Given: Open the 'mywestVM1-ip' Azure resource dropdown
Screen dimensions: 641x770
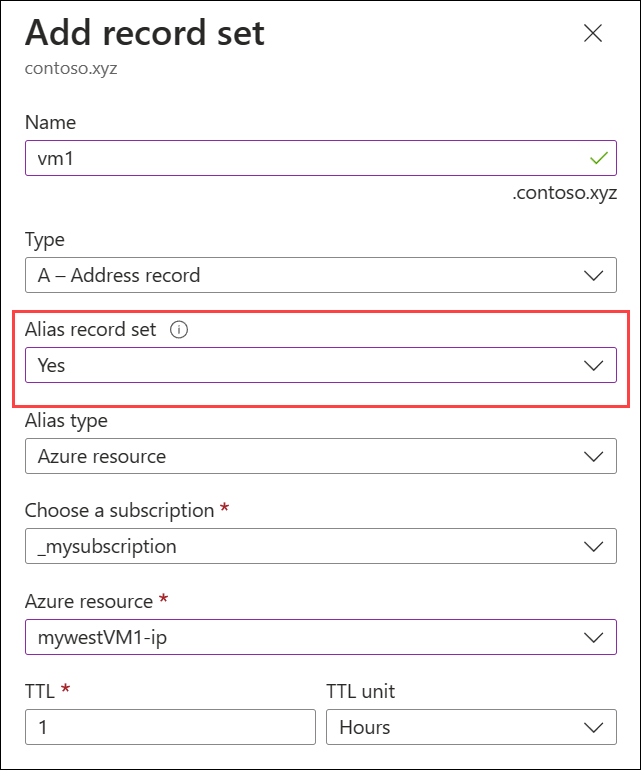Looking at the screenshot, I should (x=300, y=637).
